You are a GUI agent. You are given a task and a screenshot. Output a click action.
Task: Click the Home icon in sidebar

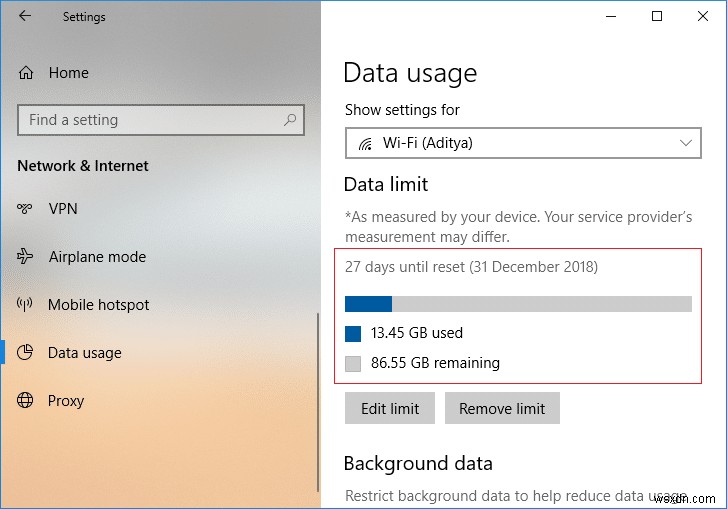pyautogui.click(x=26, y=73)
